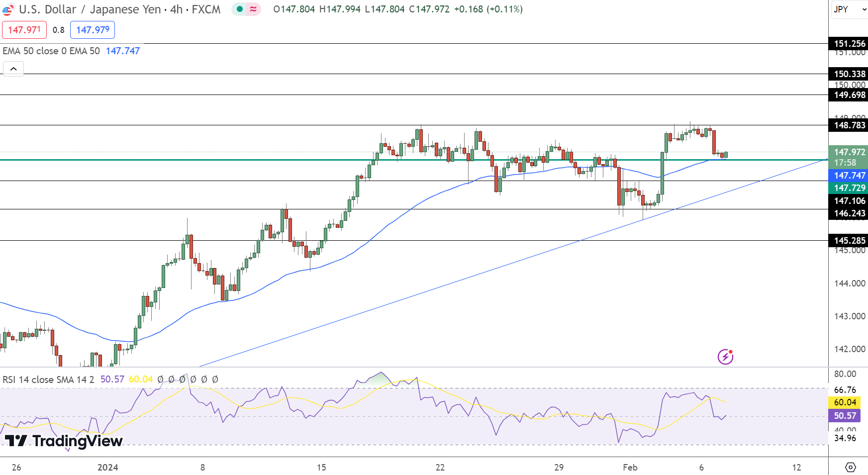Click the green market status dot
868x475 pixels.
point(240,9)
